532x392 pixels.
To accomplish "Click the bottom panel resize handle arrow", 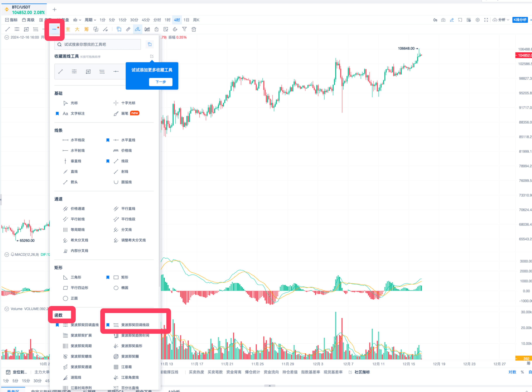I will (270, 386).
